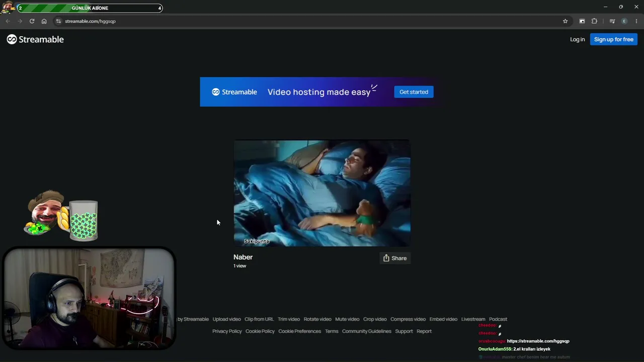Close the browser window
The image size is (644, 362).
coord(636,7)
